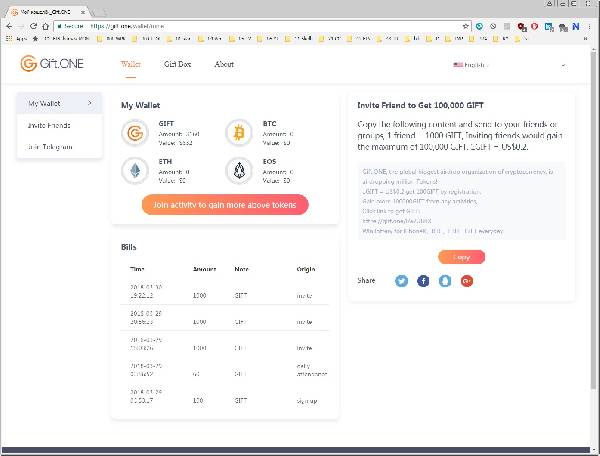Open the About tab
This screenshot has height=456, width=600.
(x=224, y=64)
